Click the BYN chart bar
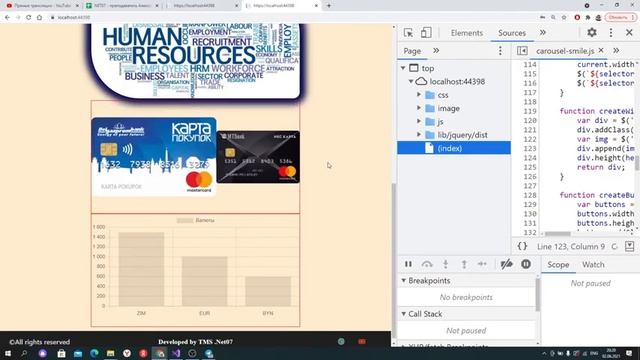The image size is (640, 360). pos(268,291)
